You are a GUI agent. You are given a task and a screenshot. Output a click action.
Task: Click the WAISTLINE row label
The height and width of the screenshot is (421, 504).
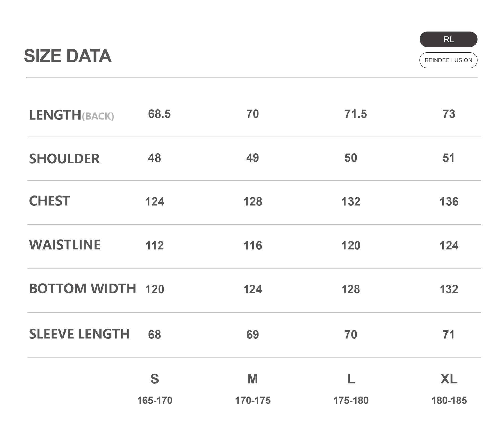65,245
